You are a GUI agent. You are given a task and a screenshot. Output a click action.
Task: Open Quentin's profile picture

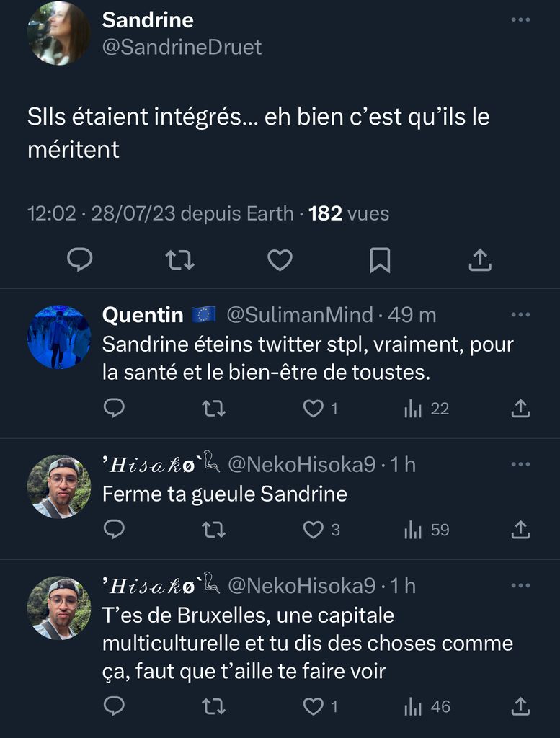(59, 337)
